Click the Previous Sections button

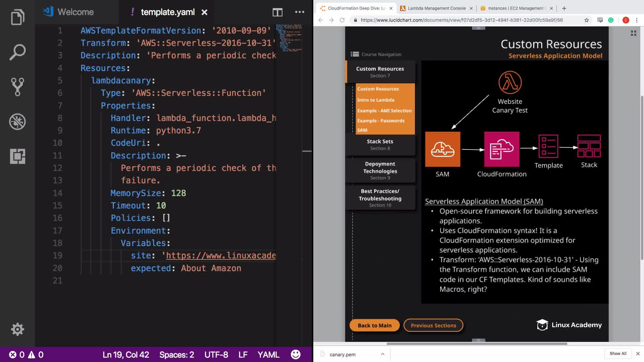433,325
